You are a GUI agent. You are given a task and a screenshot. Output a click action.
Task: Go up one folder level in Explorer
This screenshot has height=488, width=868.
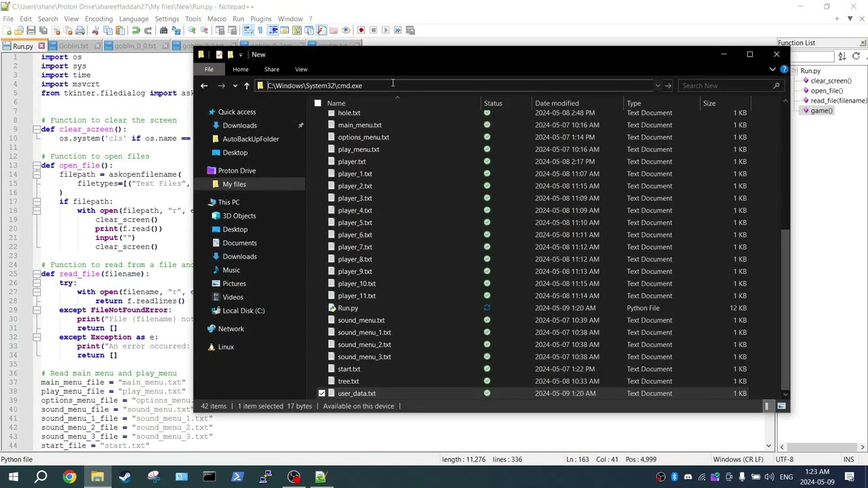pyautogui.click(x=246, y=85)
